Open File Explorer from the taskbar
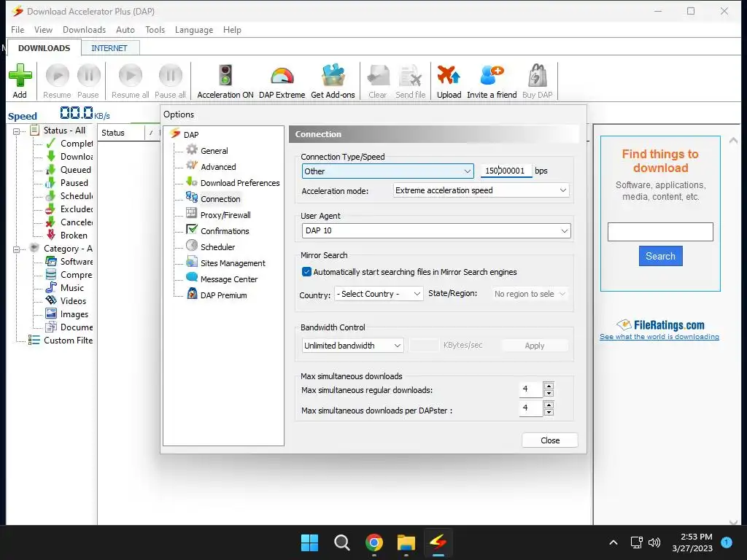The width and height of the screenshot is (747, 560). click(406, 542)
